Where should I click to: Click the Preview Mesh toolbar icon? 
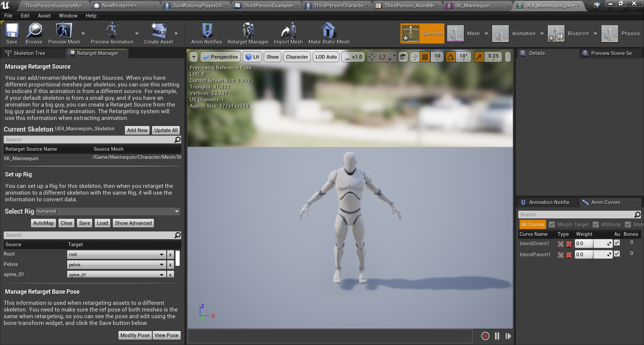point(64,33)
